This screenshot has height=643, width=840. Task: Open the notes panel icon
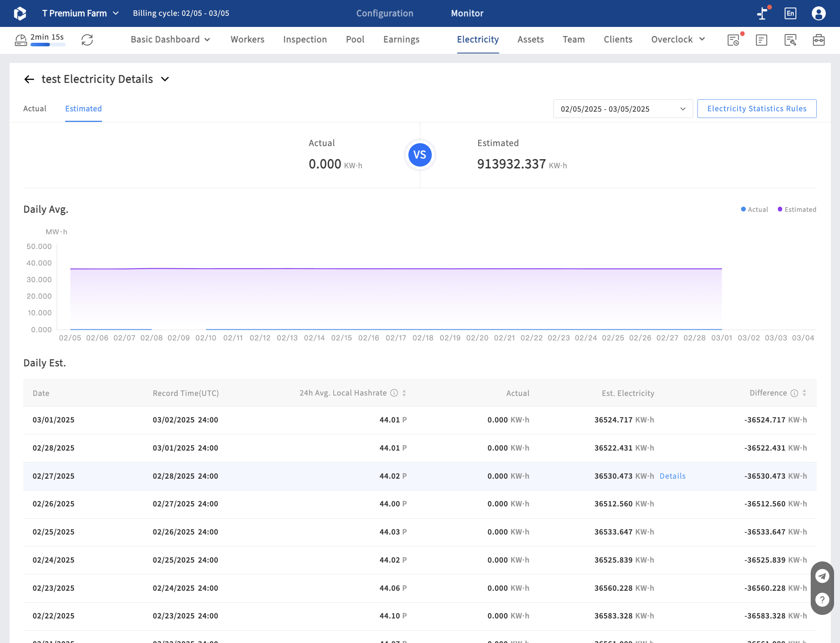point(762,40)
